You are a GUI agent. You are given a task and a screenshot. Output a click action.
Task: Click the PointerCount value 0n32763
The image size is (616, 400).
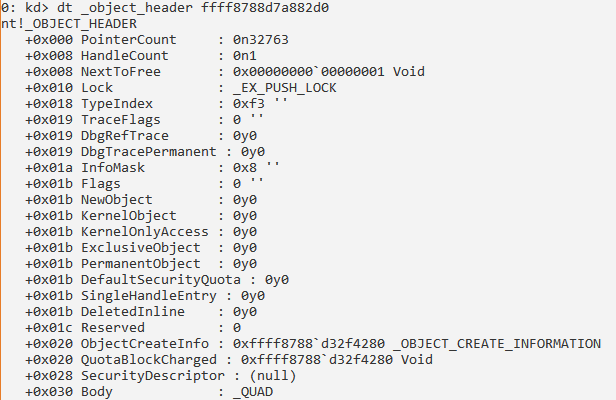click(261, 40)
